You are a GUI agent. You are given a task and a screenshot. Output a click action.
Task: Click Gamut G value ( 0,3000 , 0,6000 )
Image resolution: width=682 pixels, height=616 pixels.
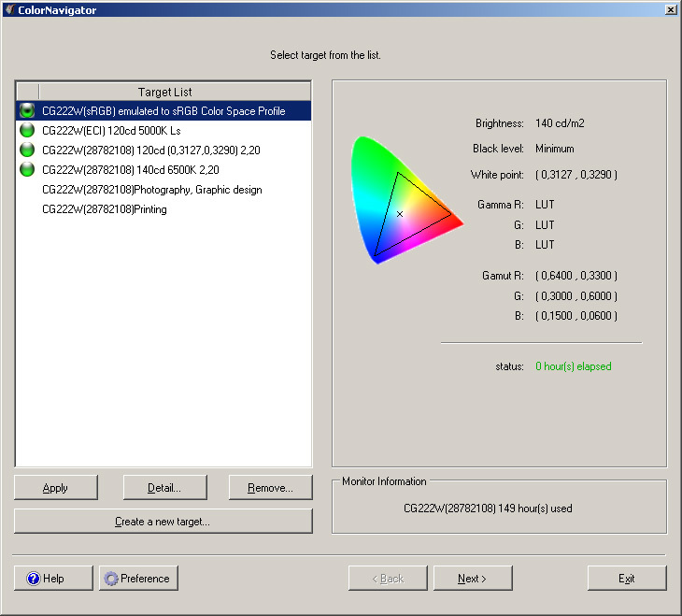click(x=576, y=296)
